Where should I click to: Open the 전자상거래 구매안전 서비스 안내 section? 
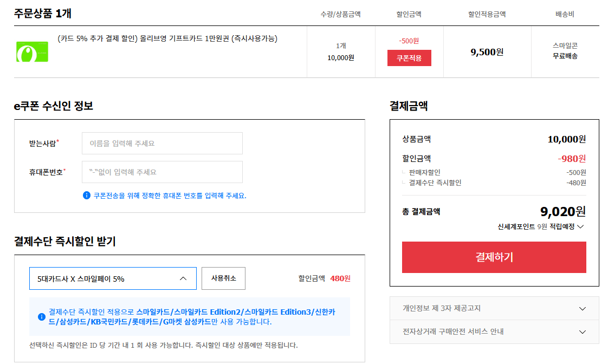pos(494,331)
